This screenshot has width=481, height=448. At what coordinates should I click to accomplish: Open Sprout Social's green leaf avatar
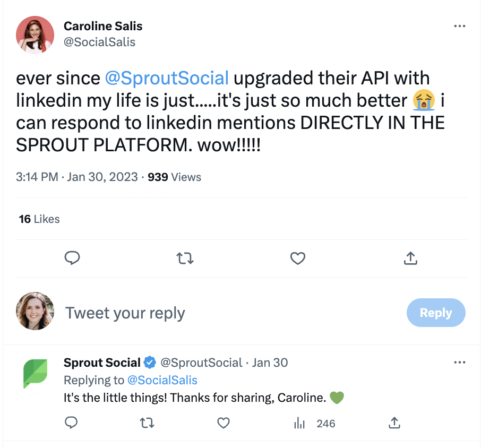click(35, 373)
